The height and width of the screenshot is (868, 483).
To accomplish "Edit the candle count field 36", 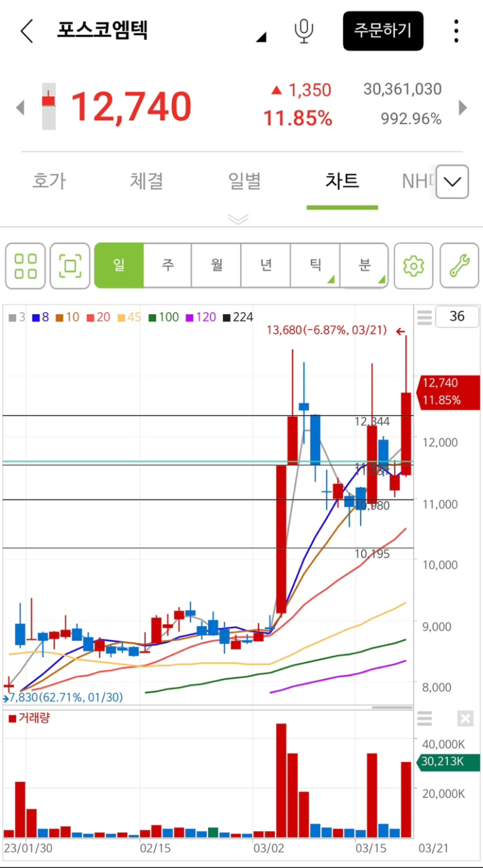I will 457,316.
